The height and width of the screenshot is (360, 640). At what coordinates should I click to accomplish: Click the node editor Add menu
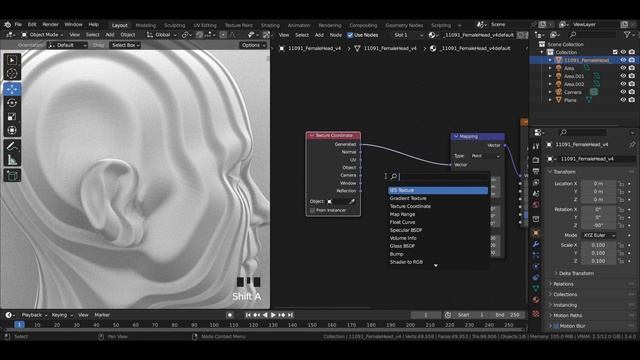coord(319,35)
